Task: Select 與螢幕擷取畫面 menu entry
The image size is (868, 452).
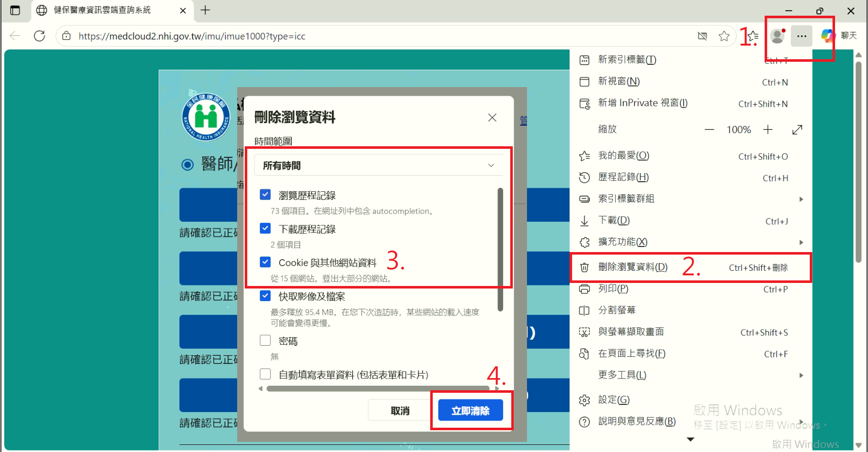Action: point(691,332)
